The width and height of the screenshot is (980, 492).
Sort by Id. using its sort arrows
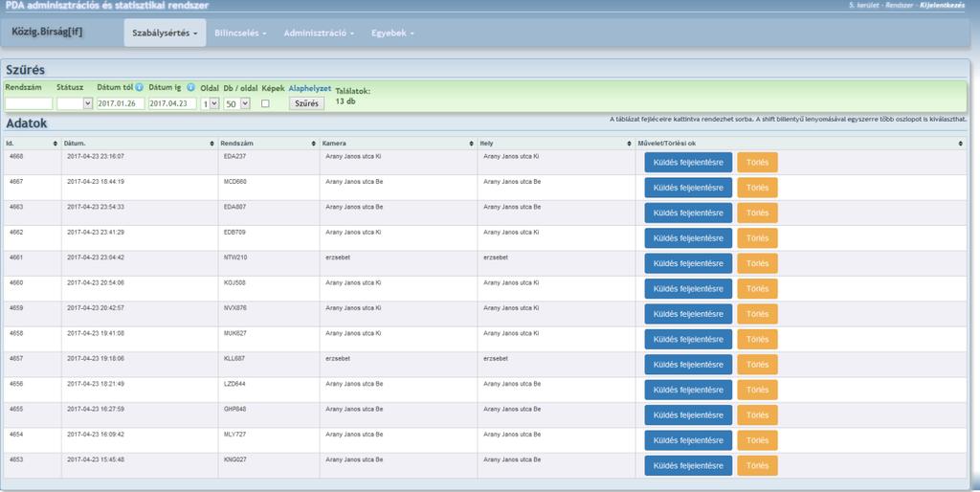coord(55,144)
